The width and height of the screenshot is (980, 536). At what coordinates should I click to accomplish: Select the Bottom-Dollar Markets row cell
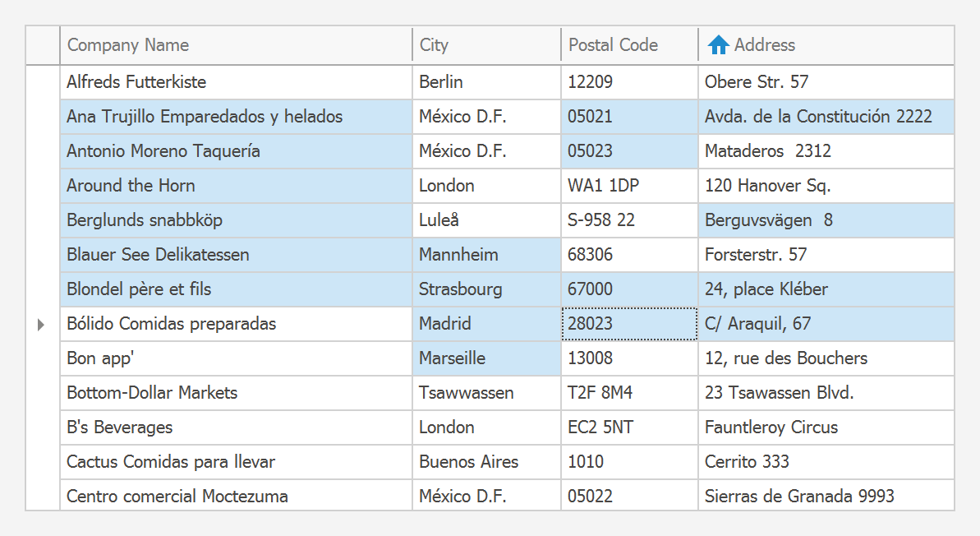[152, 393]
